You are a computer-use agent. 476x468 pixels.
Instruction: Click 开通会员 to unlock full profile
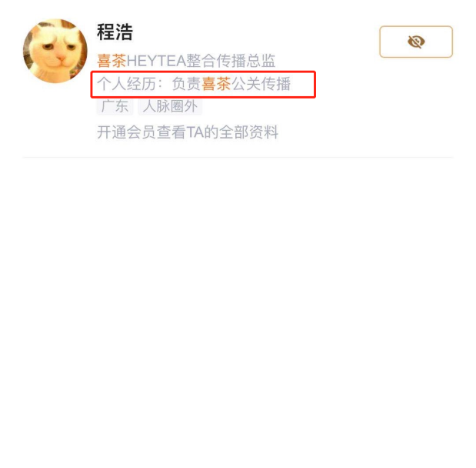coord(126,132)
